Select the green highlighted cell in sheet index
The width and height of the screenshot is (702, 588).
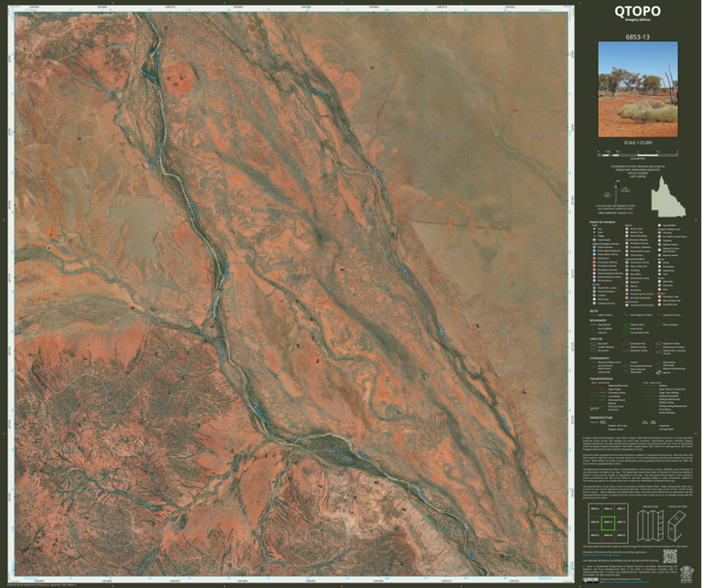608,522
